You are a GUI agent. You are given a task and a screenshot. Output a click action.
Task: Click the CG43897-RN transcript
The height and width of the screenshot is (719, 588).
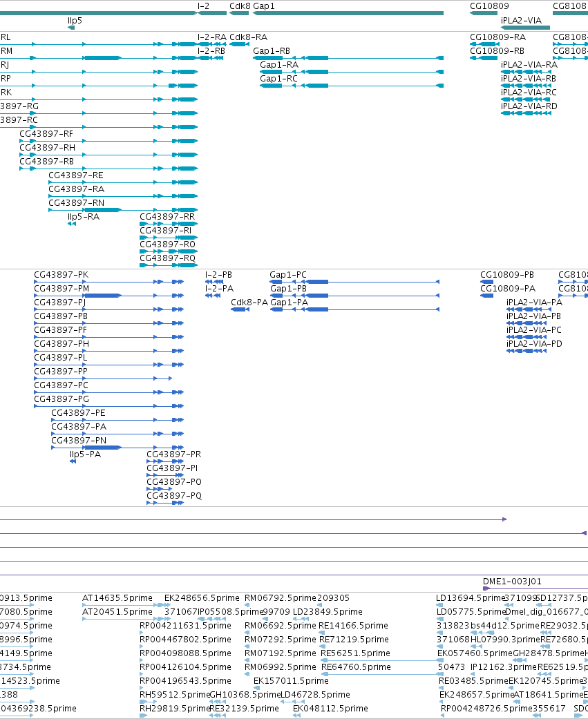[x=123, y=209]
